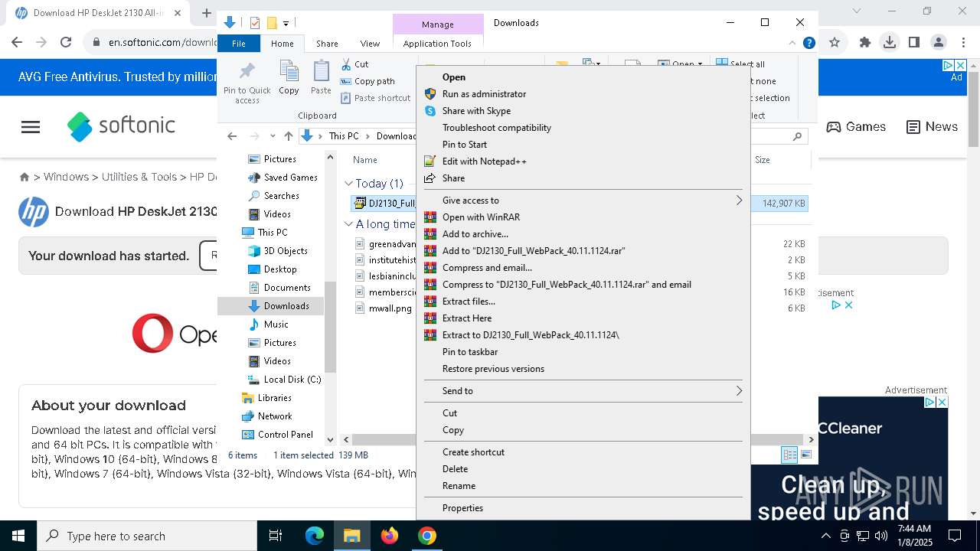Click the Cut ribbon button
This screenshot has width=980, height=551.
354,64
